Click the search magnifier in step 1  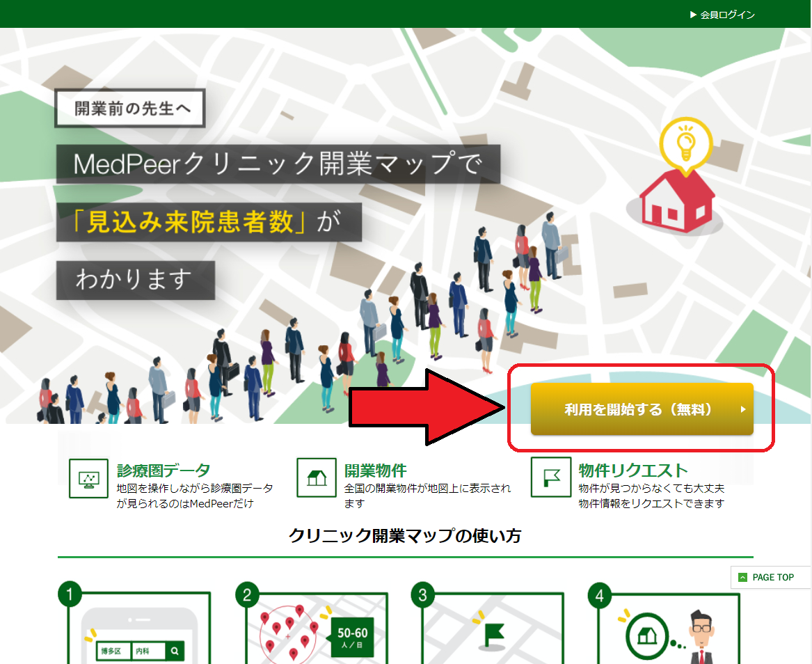[175, 651]
